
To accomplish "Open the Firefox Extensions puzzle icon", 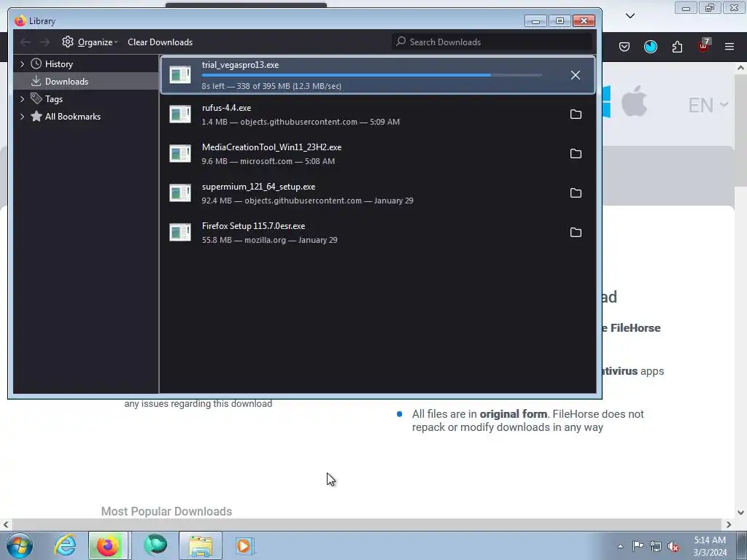I will 677,47.
